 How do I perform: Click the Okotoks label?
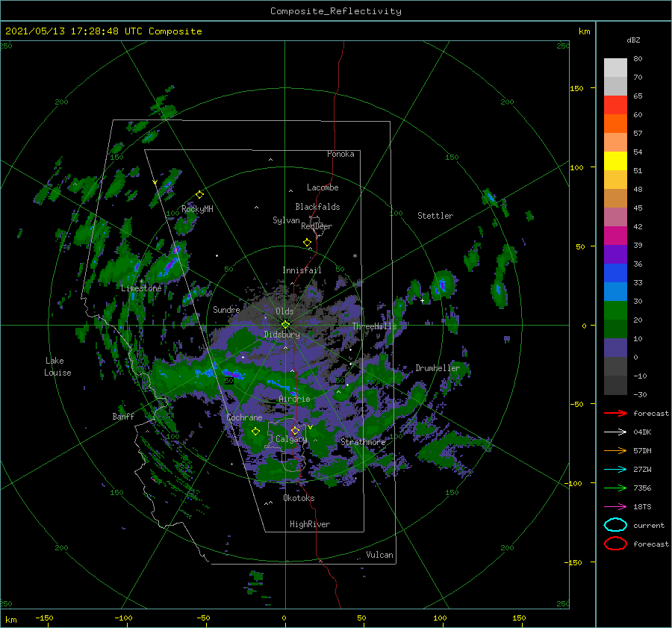(299, 498)
